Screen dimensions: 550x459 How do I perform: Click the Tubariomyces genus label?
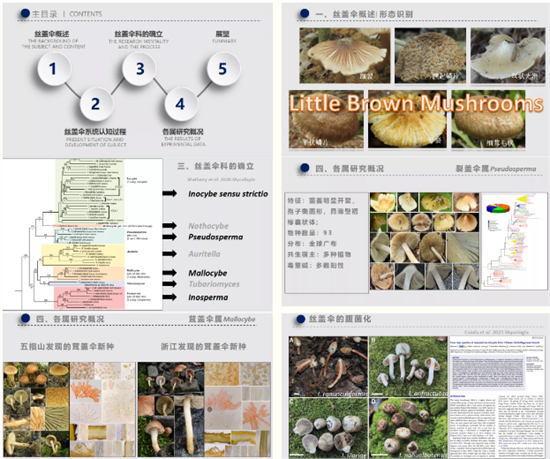coord(214,284)
